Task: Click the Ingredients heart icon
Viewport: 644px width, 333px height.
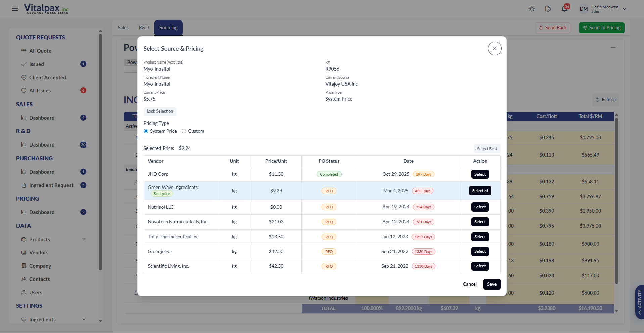Action: coord(24,319)
